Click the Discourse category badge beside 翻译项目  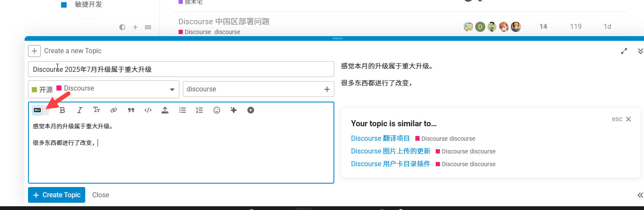[431, 139]
